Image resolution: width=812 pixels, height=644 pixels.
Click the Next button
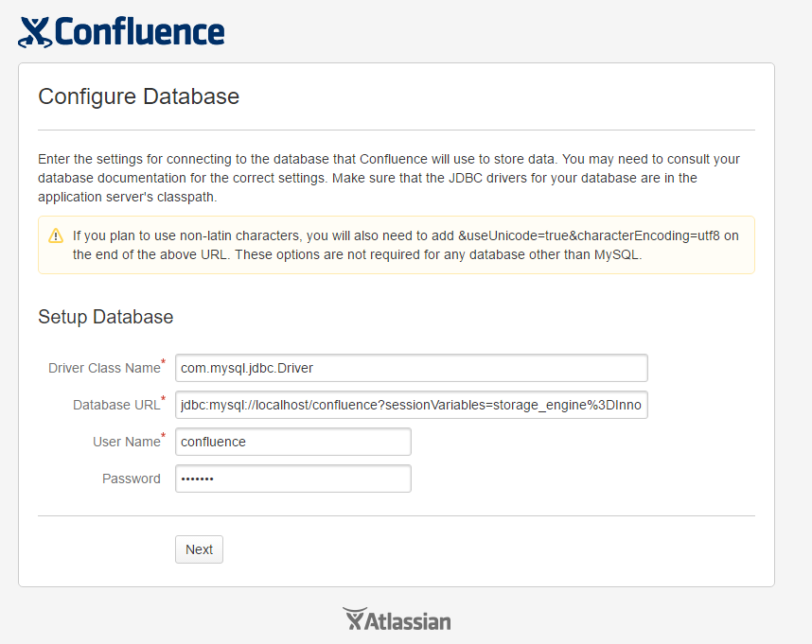[x=199, y=549]
